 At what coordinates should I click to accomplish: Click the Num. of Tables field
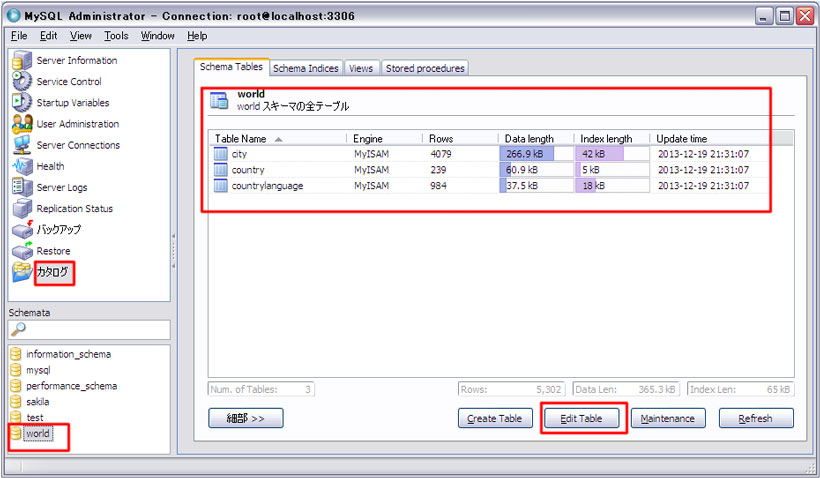[x=261, y=389]
